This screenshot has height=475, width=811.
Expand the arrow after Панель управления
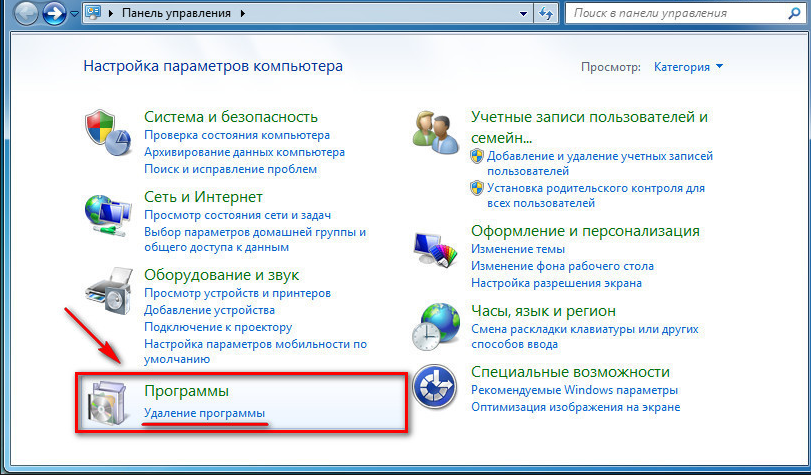coord(243,13)
